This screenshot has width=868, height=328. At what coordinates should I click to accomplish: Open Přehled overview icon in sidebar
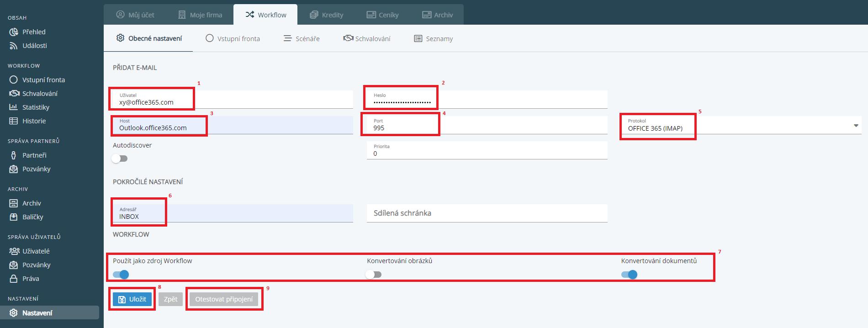point(14,32)
